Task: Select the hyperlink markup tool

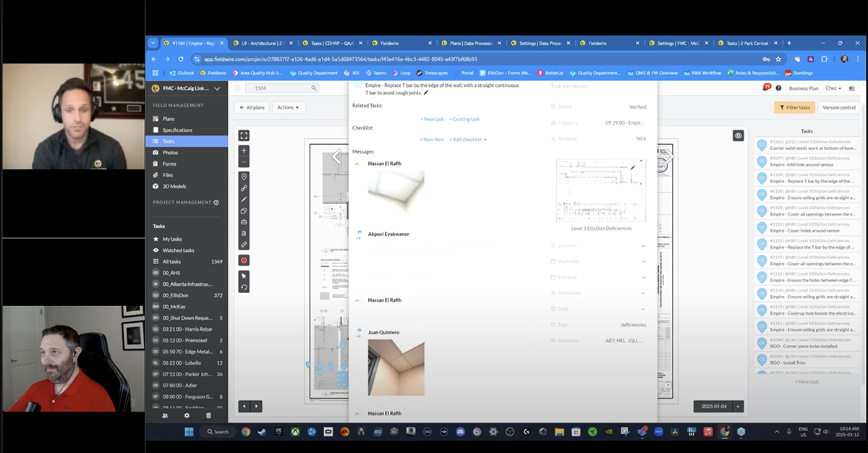Action: [x=244, y=188]
